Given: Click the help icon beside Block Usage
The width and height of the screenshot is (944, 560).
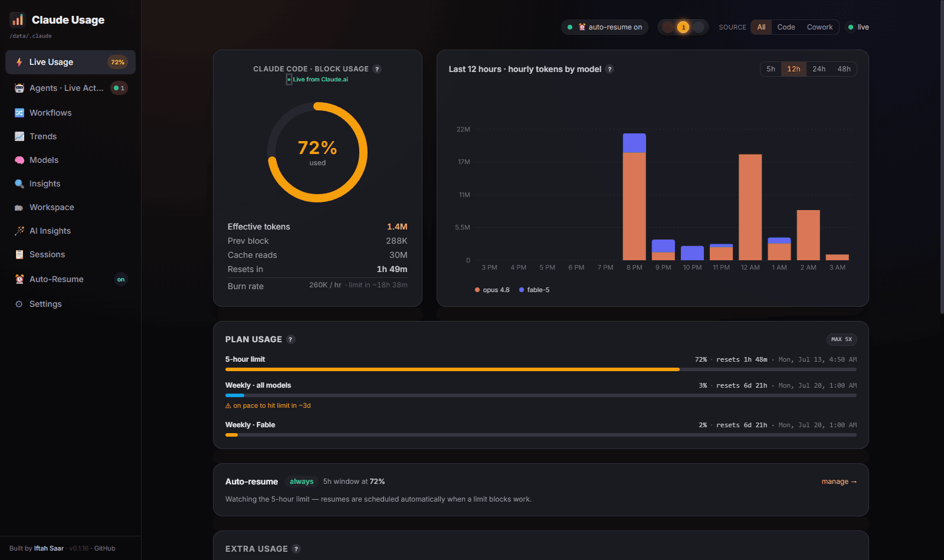Looking at the screenshot, I should click(x=377, y=69).
